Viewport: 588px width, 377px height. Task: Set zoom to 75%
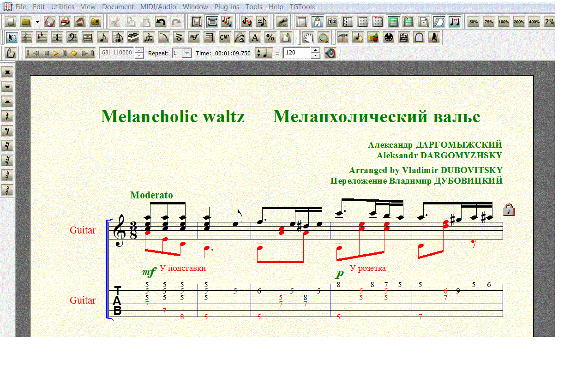click(489, 22)
